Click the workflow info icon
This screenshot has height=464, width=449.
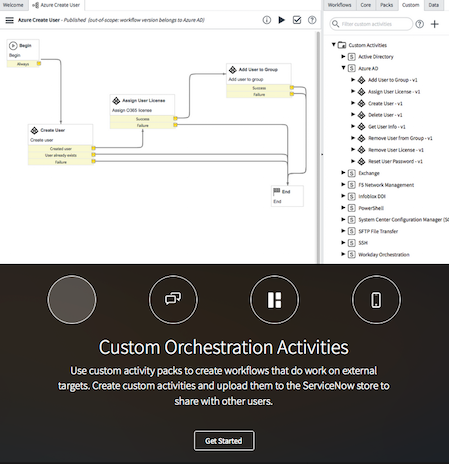[267, 20]
